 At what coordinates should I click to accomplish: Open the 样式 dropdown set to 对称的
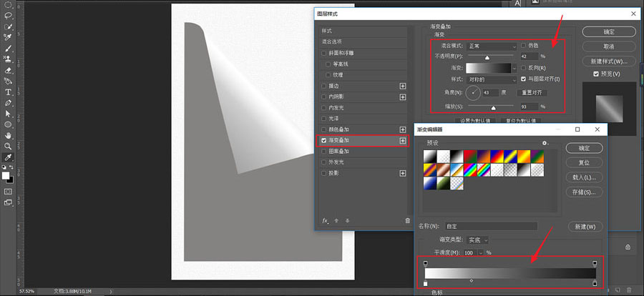(x=492, y=79)
